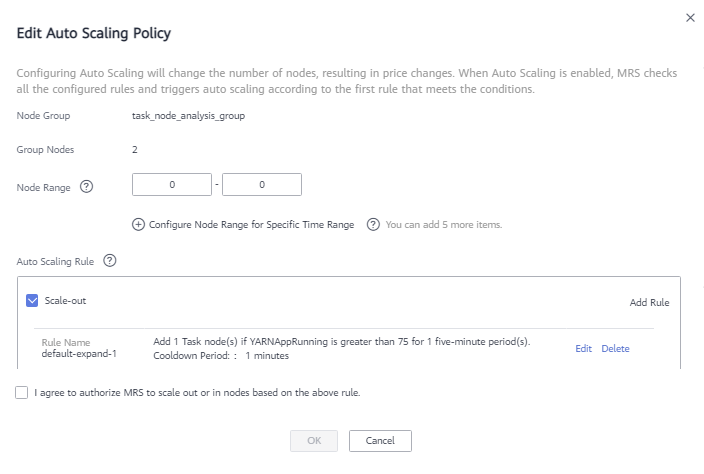Click the plus icon to add time range
The height and width of the screenshot is (474, 704).
pos(138,224)
